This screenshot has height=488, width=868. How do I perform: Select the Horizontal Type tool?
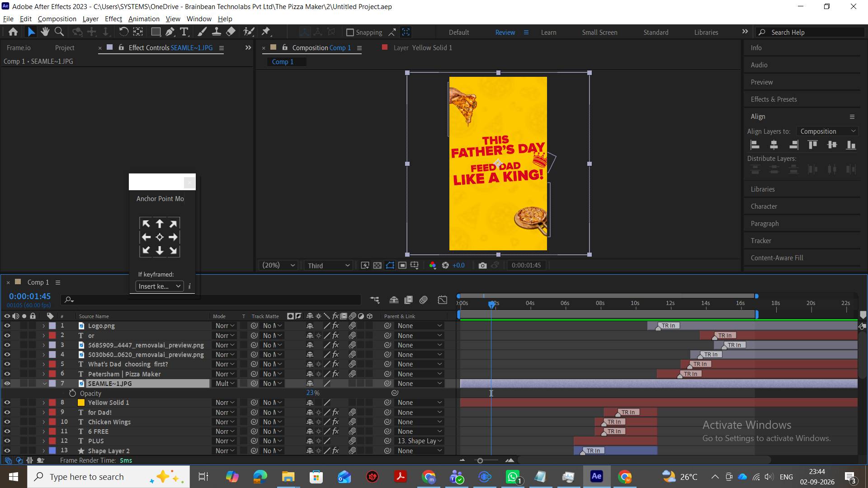(x=184, y=32)
